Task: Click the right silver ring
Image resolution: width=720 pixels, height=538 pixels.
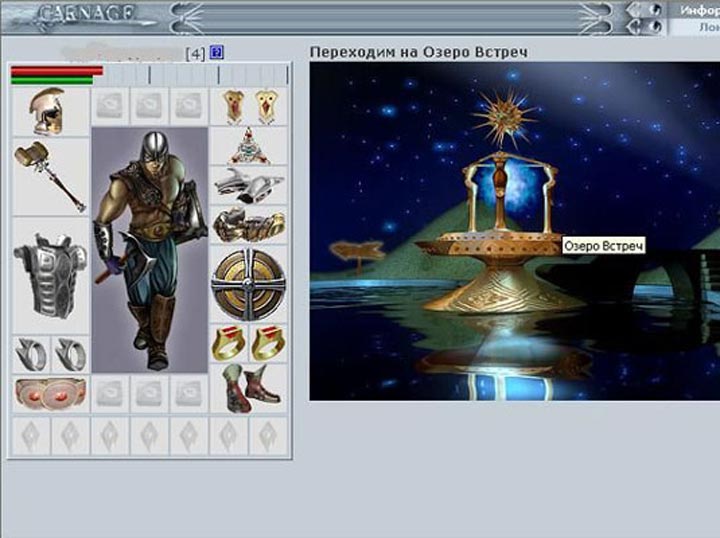Action: (71, 354)
